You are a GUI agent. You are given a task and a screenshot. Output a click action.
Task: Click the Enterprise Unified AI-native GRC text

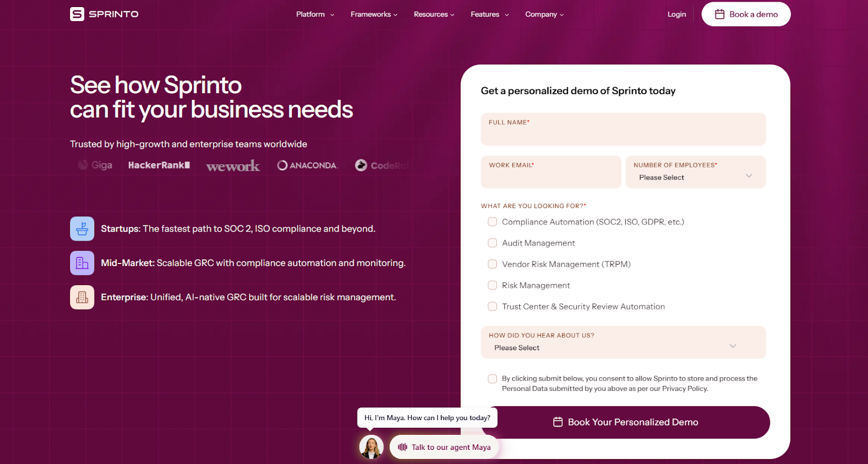click(248, 297)
